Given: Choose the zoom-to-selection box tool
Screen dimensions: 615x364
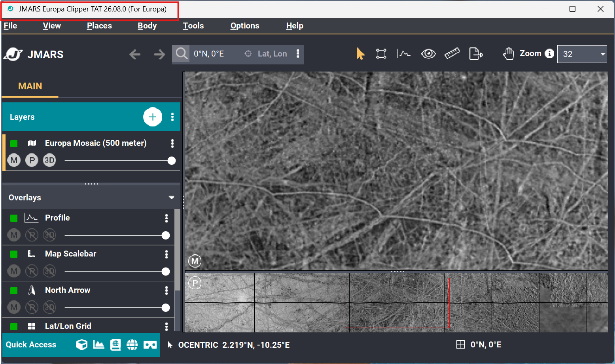Looking at the screenshot, I should point(381,54).
